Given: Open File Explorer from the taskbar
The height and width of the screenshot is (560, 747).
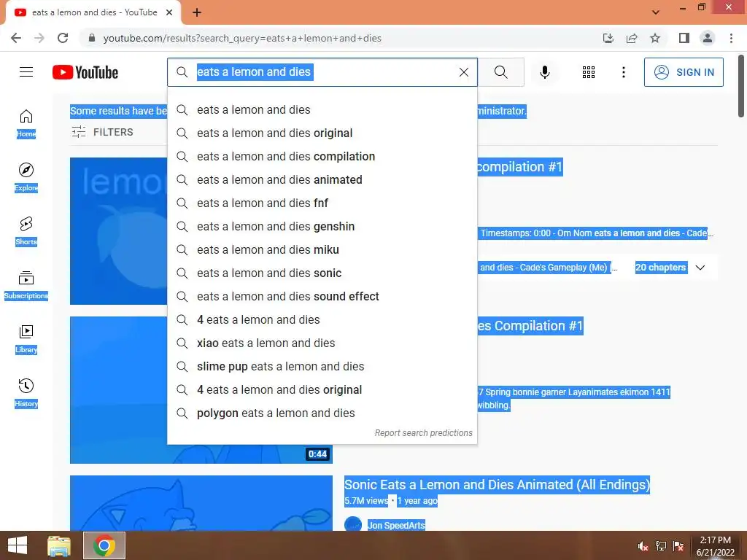Looking at the screenshot, I should (x=59, y=545).
